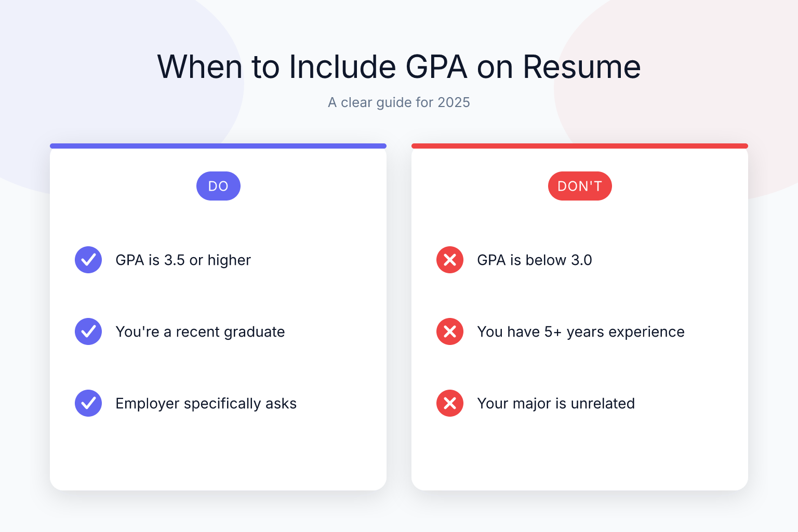Click the red X icon beside GPA is below 3.0
This screenshot has width=798, height=532.
tap(450, 260)
